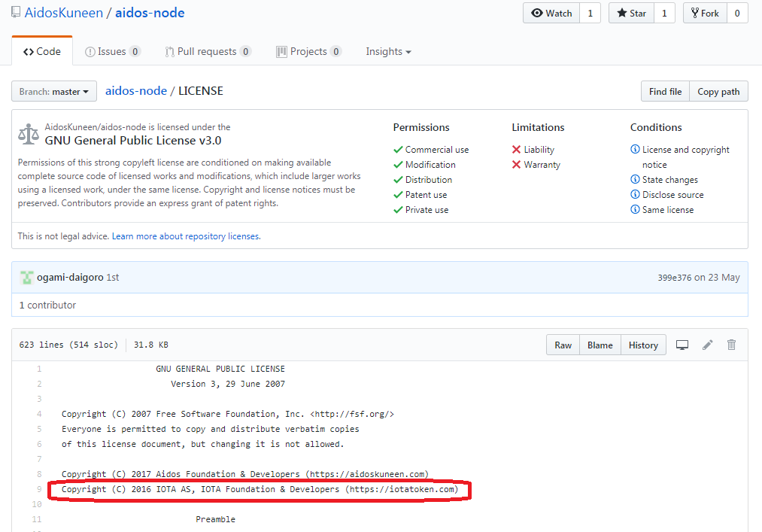Star the aidos-node repository
762x532 pixels.
point(631,13)
